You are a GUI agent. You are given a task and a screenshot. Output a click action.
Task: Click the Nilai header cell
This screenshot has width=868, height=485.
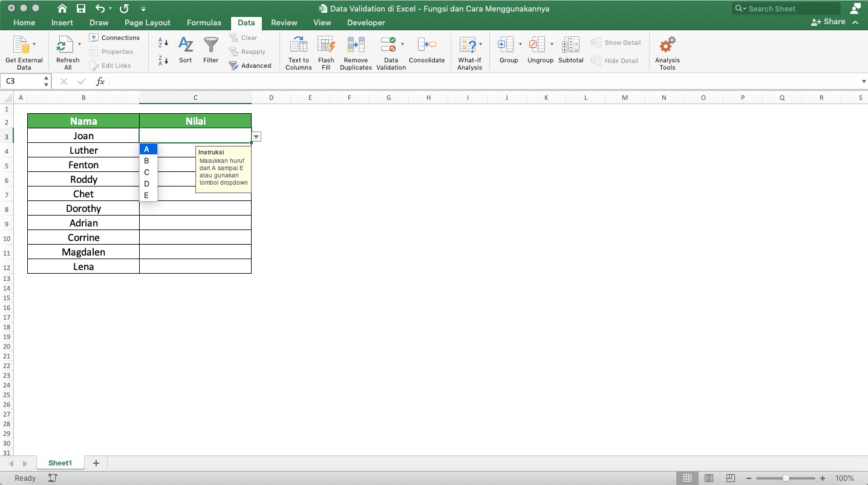tap(195, 121)
